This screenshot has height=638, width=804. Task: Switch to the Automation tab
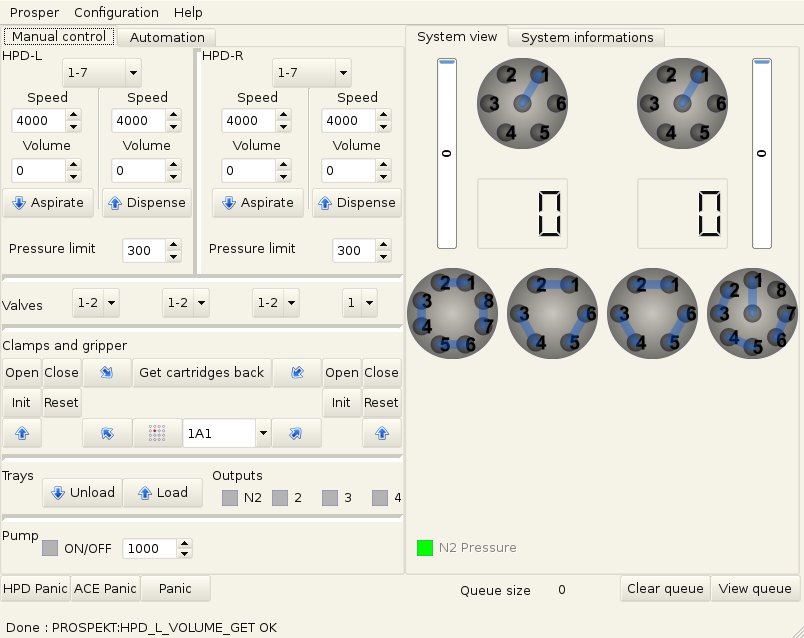(166, 37)
